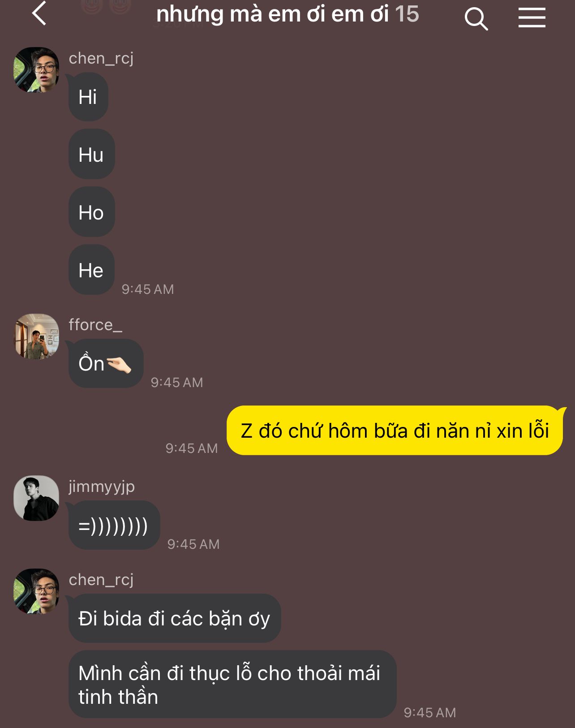Tap jimmyyjp's profile avatar
The image size is (575, 728).
point(37,498)
